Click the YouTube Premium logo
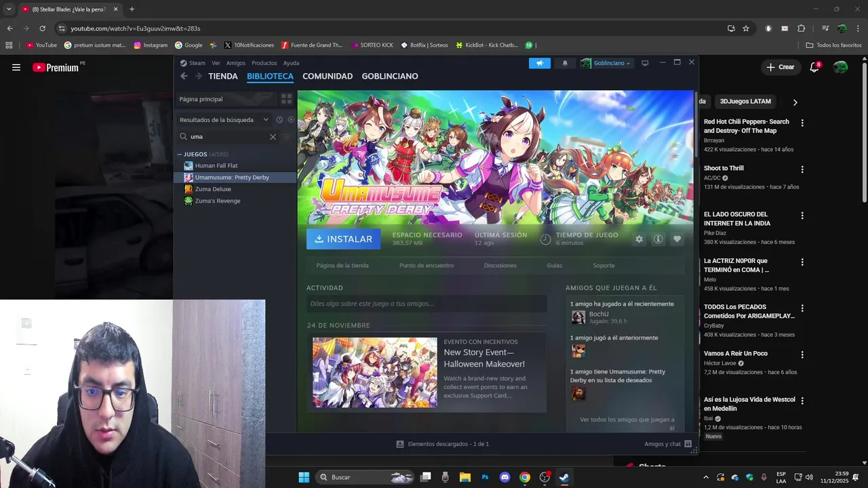Viewport: 868px width, 488px height. click(x=56, y=67)
